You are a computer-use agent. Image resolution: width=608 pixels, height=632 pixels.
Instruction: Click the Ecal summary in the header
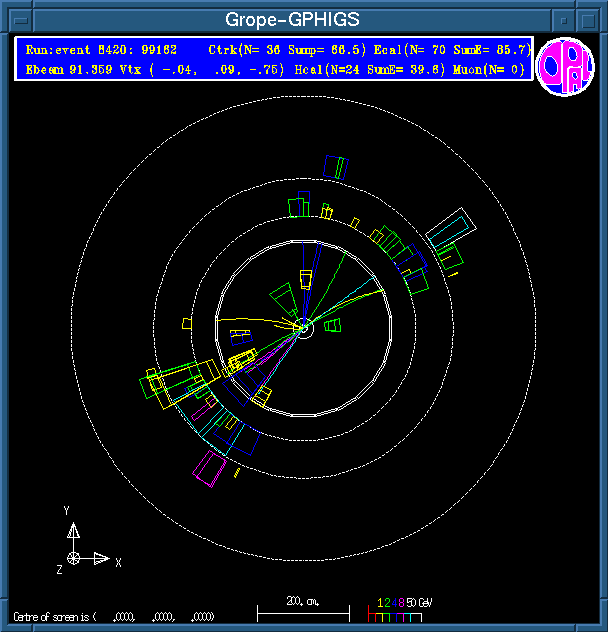click(452, 49)
